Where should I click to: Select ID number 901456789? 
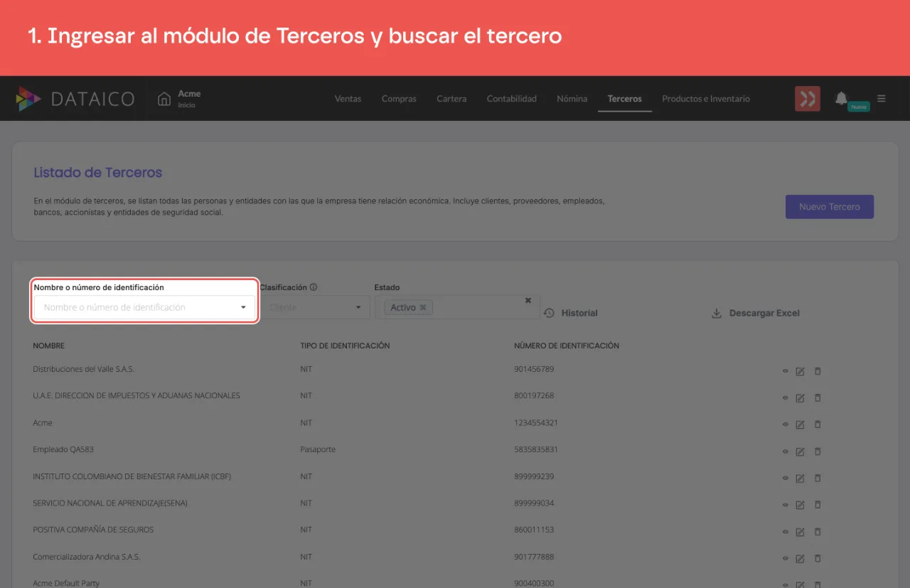click(534, 369)
